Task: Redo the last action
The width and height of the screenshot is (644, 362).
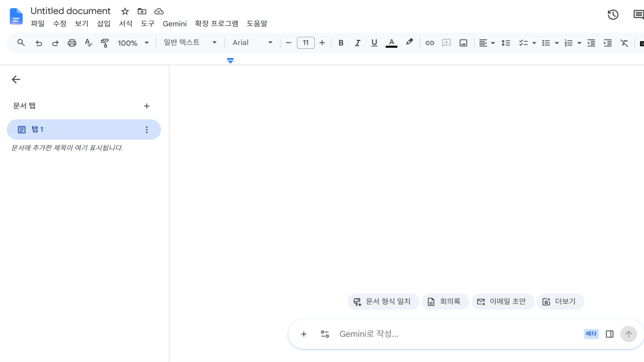Action: click(55, 43)
